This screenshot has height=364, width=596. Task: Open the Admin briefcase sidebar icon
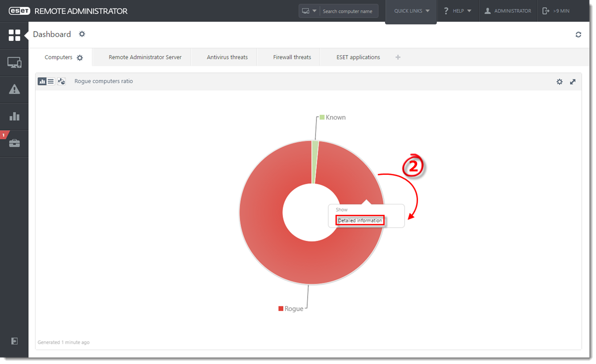[x=14, y=143]
